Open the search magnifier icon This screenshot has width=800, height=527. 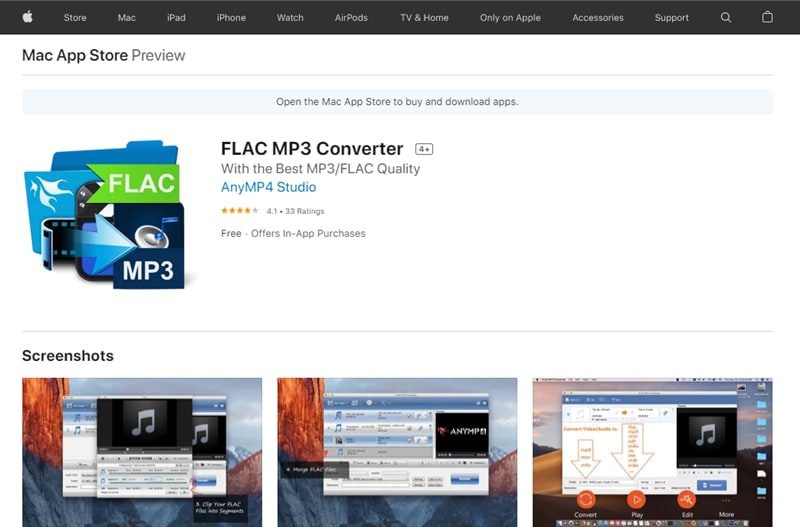726,17
